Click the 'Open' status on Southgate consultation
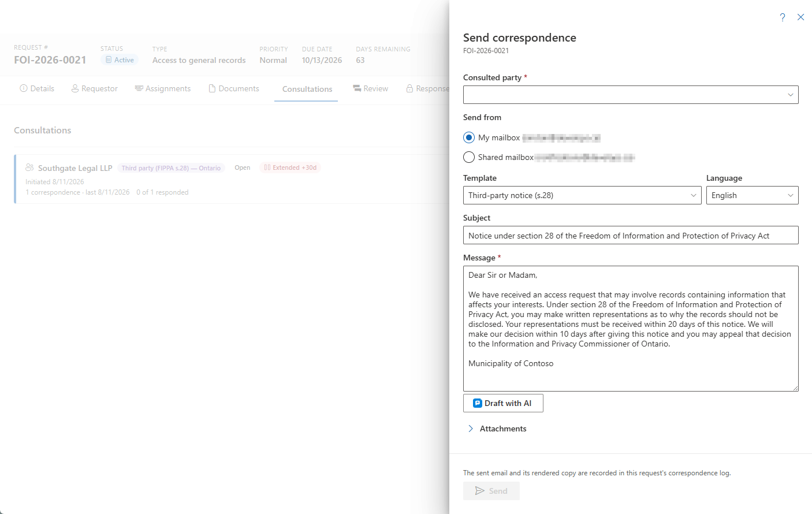812x514 pixels. click(x=243, y=167)
